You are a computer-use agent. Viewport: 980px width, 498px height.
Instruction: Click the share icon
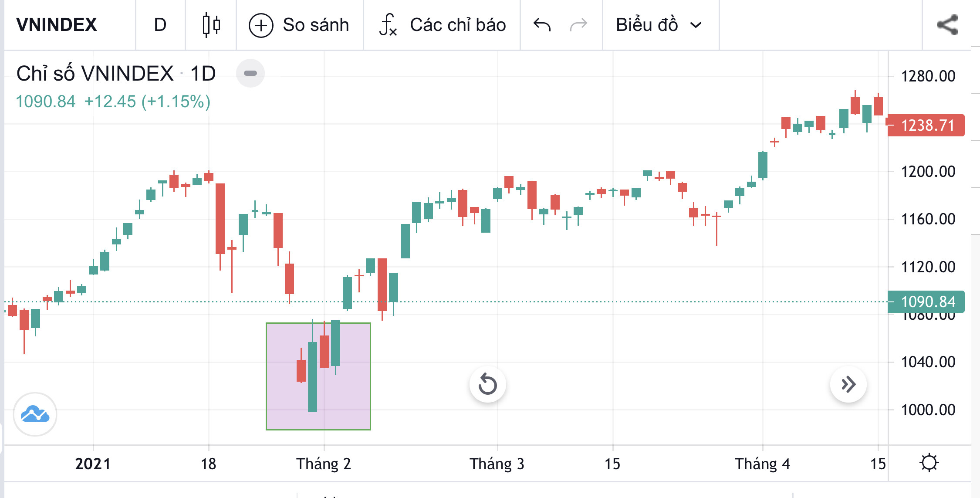tap(947, 25)
